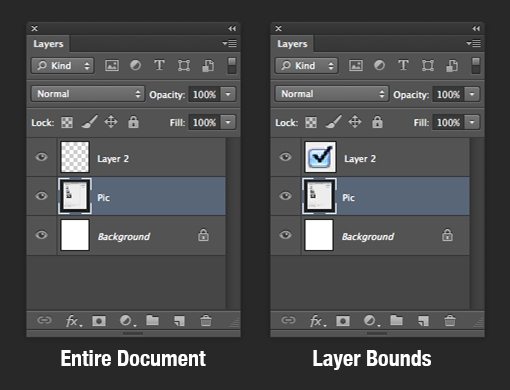Click the delete layer trash icon in the left panel
Image resolution: width=510 pixels, height=390 pixels.
[x=206, y=321]
